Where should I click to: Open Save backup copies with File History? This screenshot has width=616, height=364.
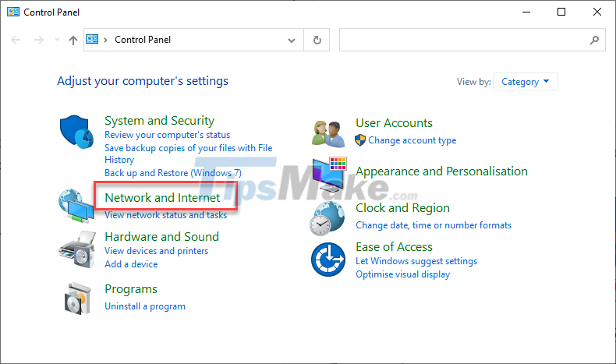[x=188, y=154]
